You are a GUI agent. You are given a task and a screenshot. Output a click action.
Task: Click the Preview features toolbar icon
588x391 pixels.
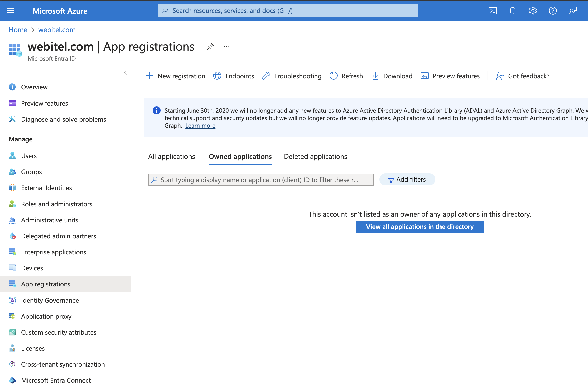click(x=425, y=76)
